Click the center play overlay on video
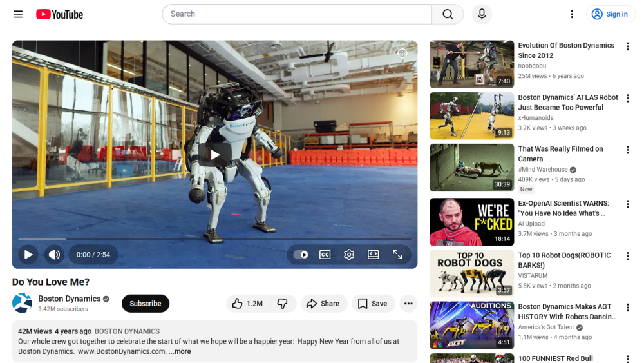 215,155
